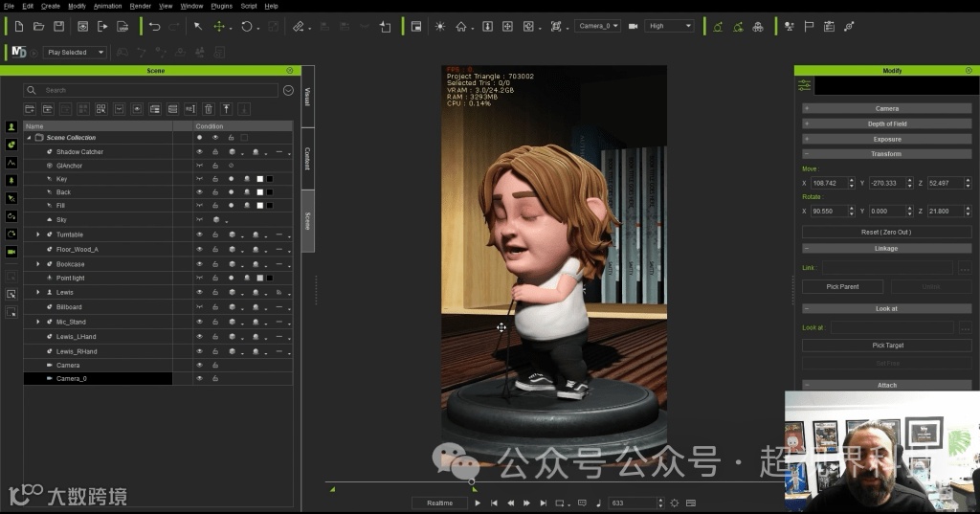Click the video camera icon beside Camera_0 dropdown
Screen dimensions: 980x514
[633, 27]
